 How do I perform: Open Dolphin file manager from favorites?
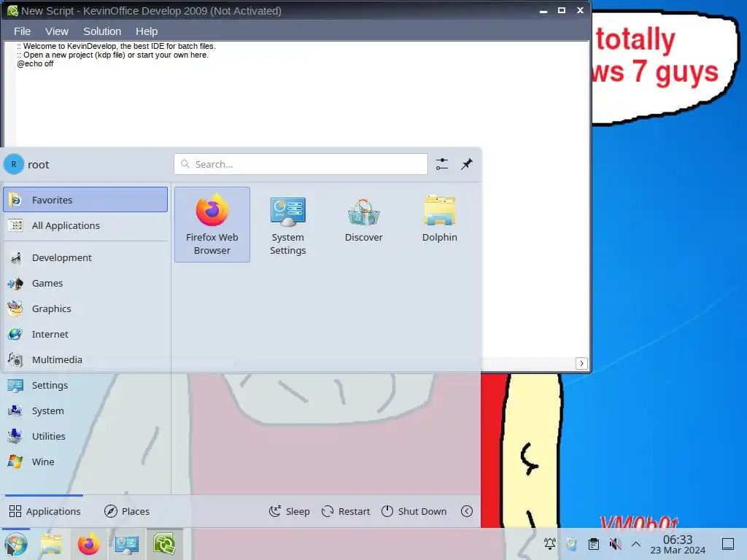[439, 225]
